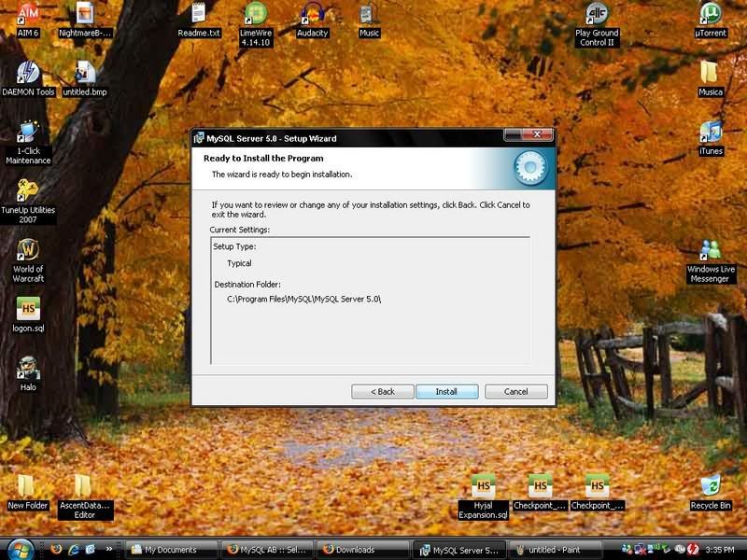
Task: Open the Windows Start orb
Action: 20,550
